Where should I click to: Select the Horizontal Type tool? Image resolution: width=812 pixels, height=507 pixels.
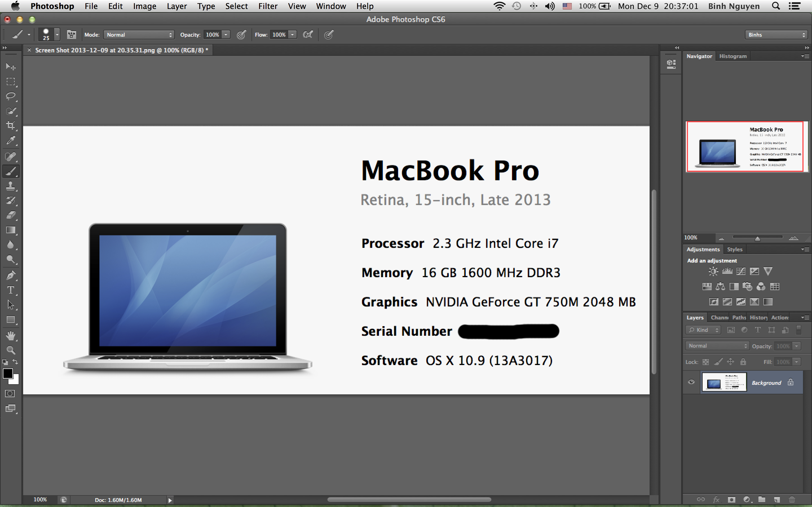(10, 290)
